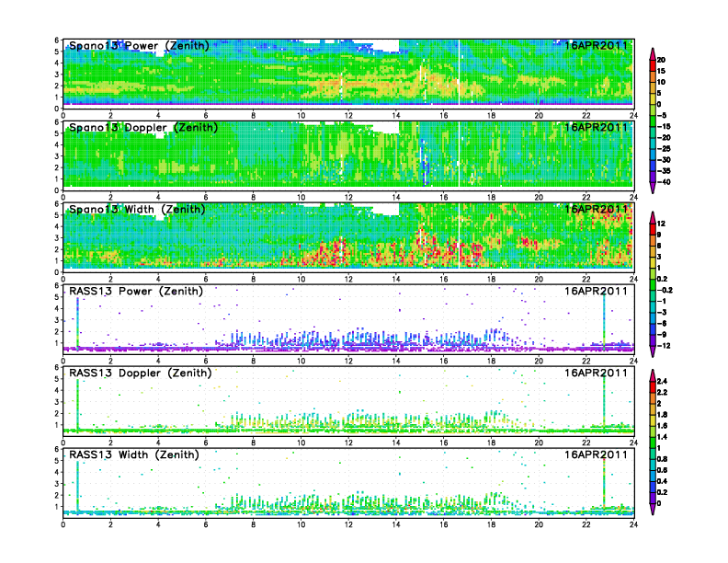Click x-axis tick '18' under RASS13 Power panel
This screenshot has width=728, height=563.
point(491,361)
